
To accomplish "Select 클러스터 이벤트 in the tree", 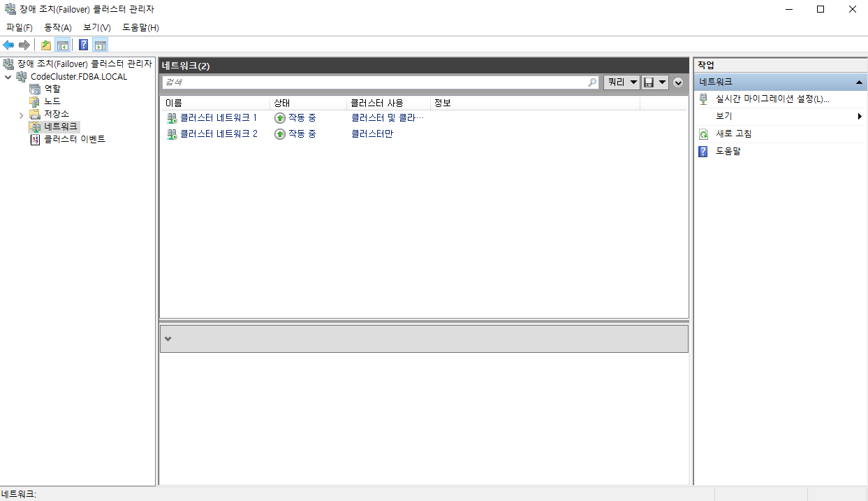I will click(x=74, y=139).
